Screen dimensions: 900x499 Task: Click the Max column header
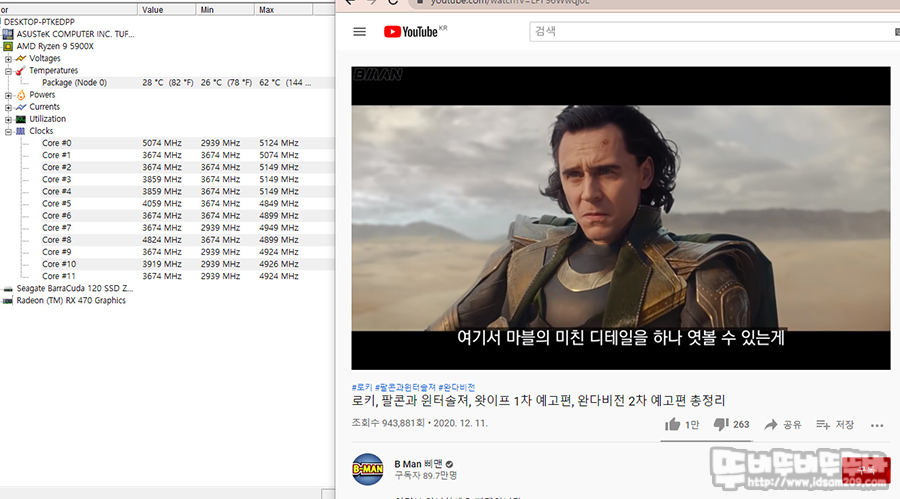284,10
